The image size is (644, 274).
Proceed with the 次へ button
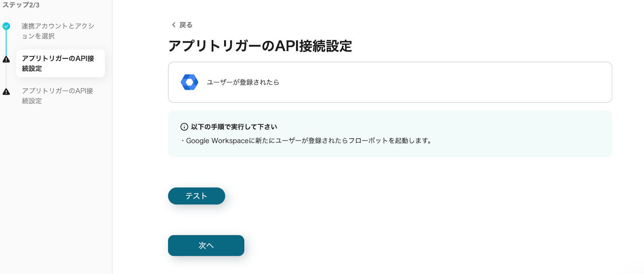click(x=206, y=245)
